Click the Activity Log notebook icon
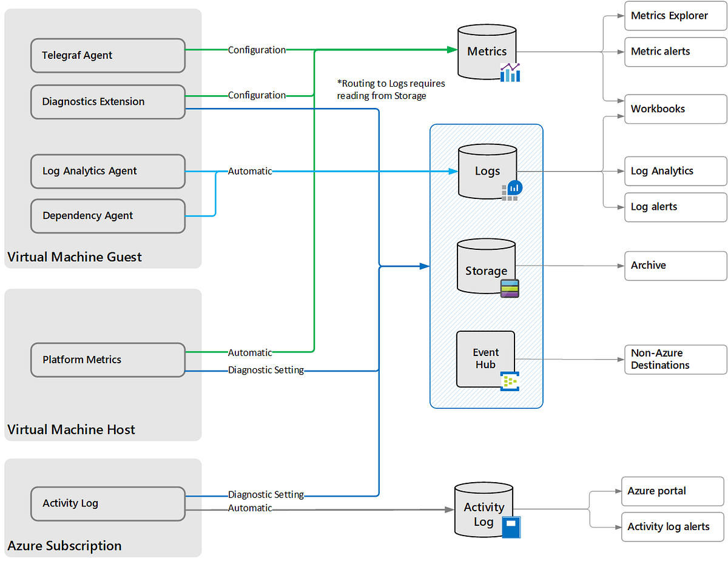This screenshot has height=561, width=728. pos(511,527)
